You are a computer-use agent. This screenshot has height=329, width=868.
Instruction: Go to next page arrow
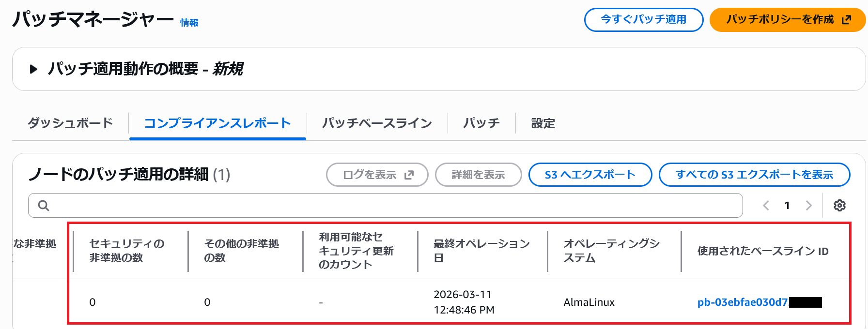[808, 206]
